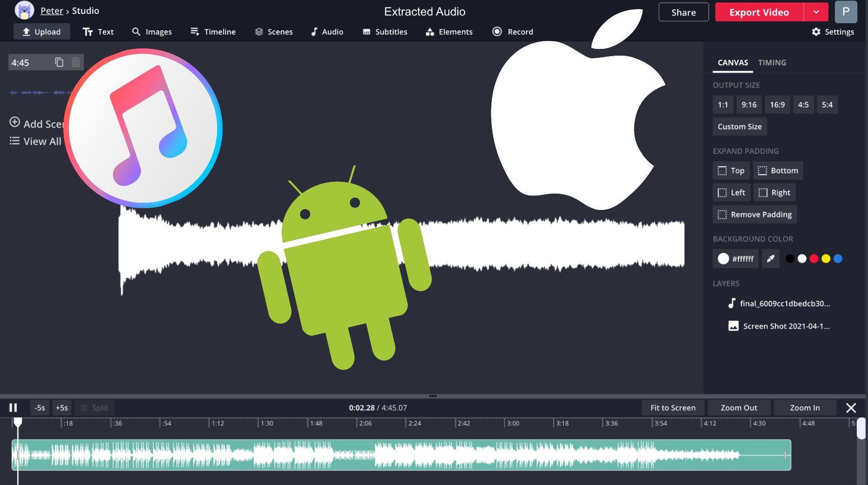Switch to the Timing tab
This screenshot has width=868, height=485.
772,62
